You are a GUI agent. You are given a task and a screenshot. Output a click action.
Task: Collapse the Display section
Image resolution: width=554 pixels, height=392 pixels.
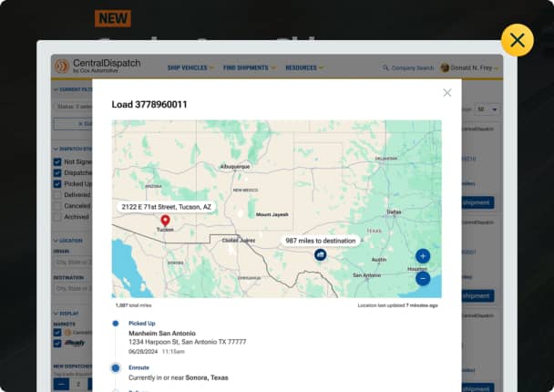(67, 314)
